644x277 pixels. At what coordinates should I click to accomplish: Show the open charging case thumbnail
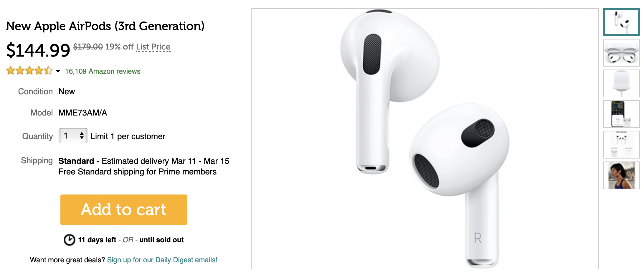[621, 53]
